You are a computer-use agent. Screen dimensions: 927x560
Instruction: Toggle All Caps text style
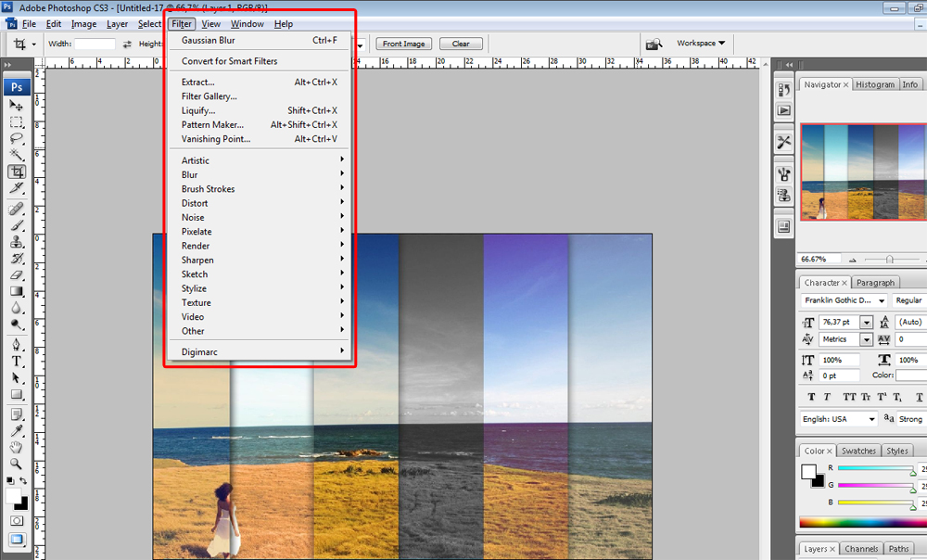tap(849, 397)
